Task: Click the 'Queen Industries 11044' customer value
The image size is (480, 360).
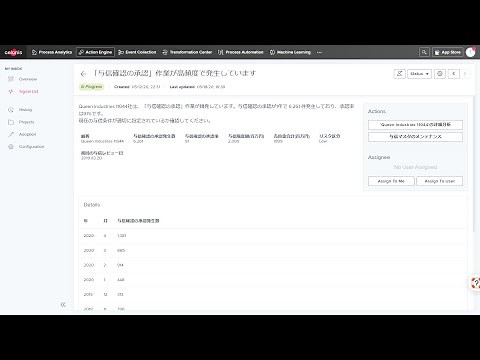Action: pos(102,141)
